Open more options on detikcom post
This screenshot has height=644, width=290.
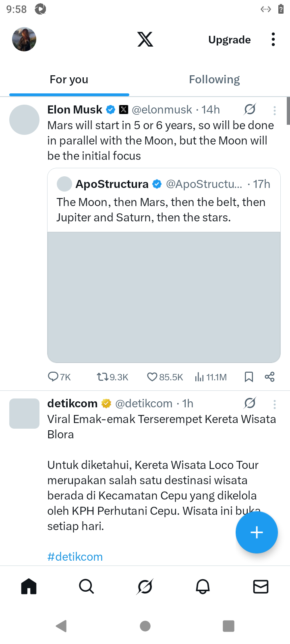click(x=275, y=404)
